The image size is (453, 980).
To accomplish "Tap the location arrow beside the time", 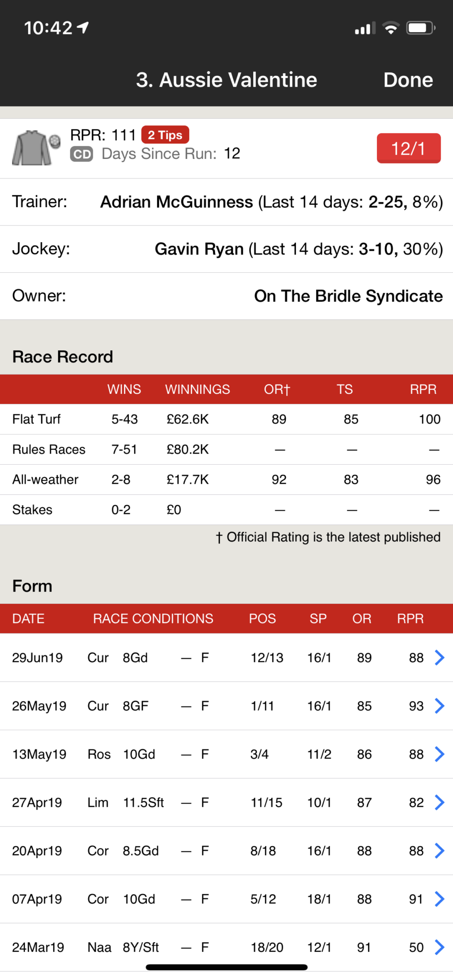I will [83, 28].
